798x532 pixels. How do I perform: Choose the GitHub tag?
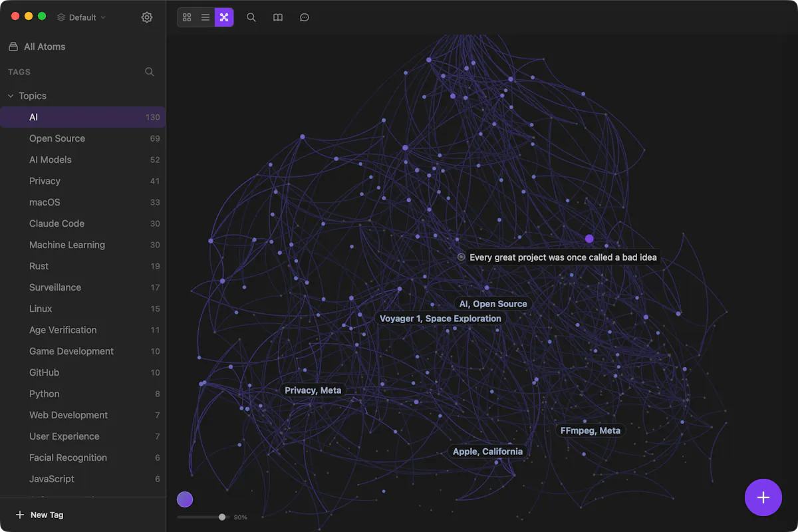click(82, 372)
